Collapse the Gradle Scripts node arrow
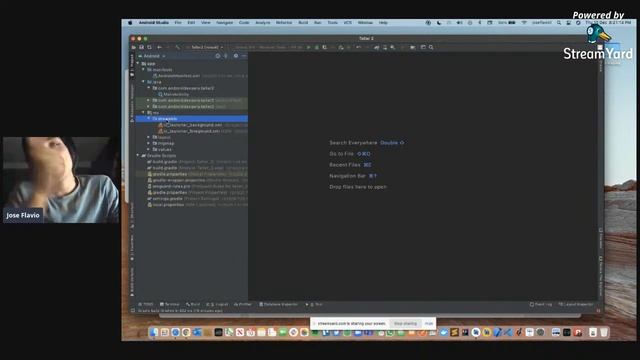 pyautogui.click(x=138, y=156)
